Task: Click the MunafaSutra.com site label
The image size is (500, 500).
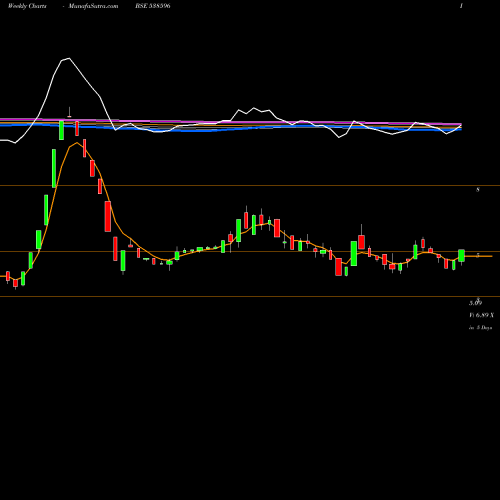Action: coord(93,6)
